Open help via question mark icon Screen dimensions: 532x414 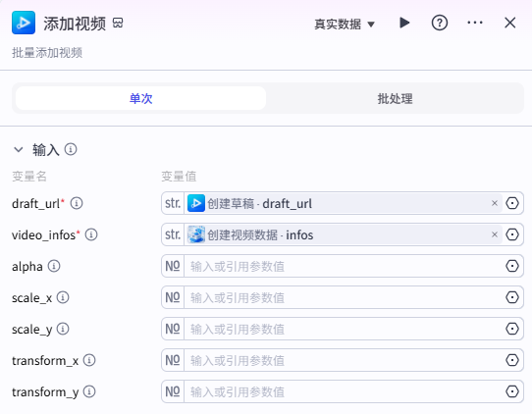point(440,24)
